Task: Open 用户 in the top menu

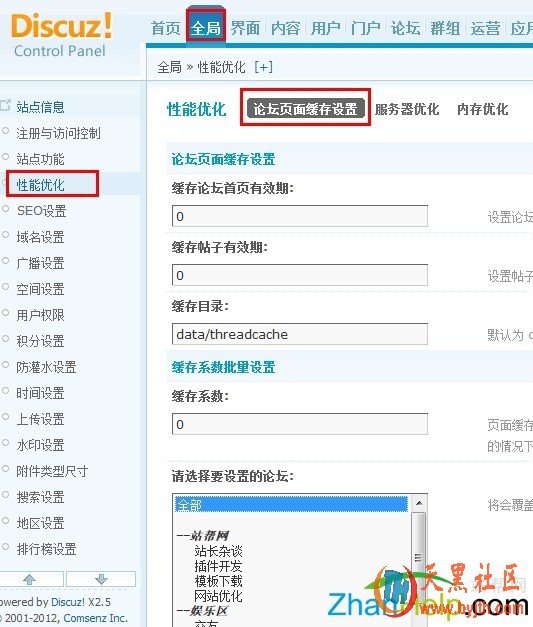Action: click(x=325, y=28)
